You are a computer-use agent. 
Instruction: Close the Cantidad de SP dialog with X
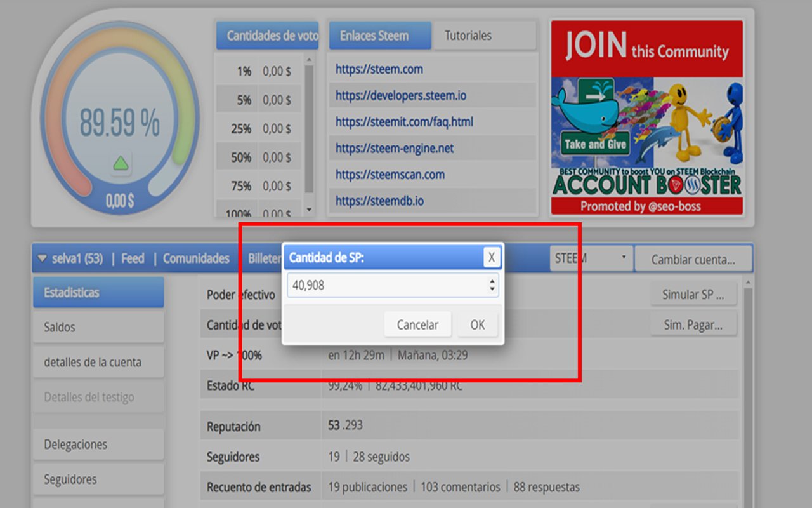pos(491,257)
